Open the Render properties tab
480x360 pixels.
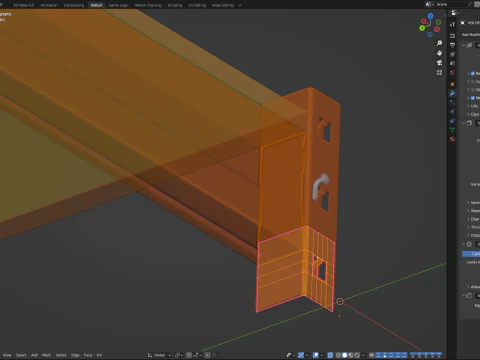pyautogui.click(x=452, y=36)
